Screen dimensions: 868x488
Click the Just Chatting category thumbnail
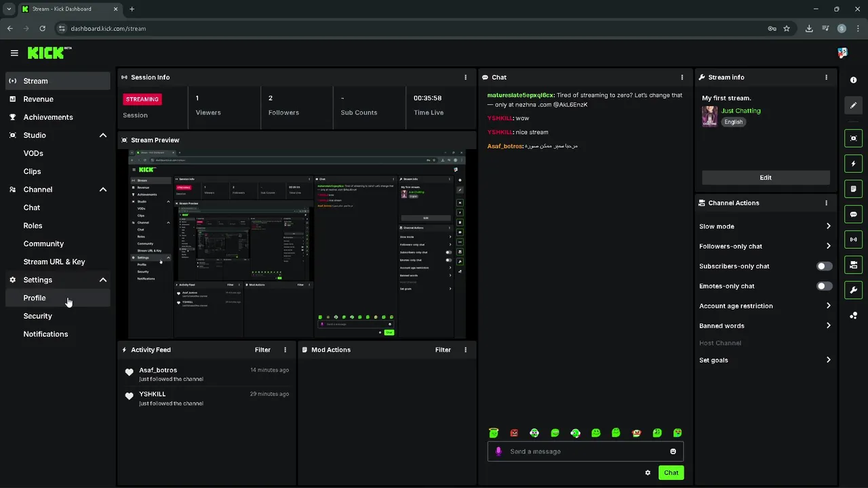(x=709, y=116)
